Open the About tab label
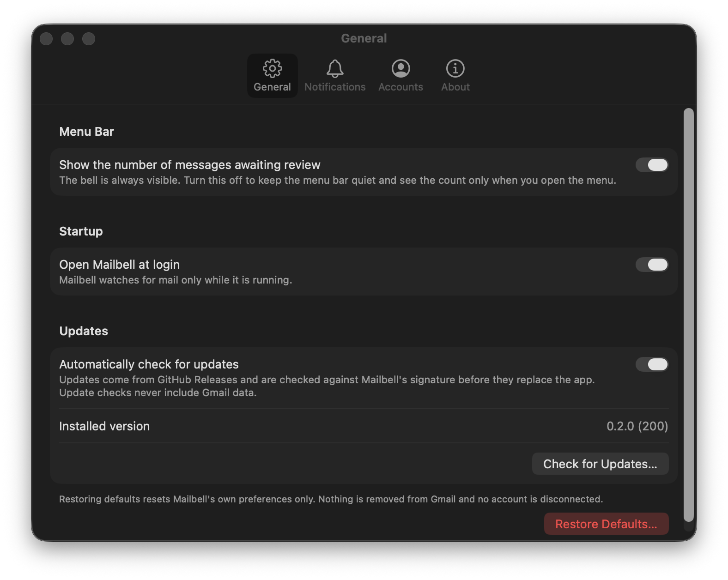 pyautogui.click(x=455, y=87)
